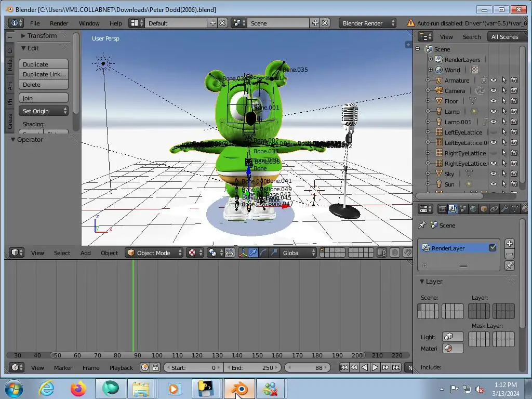Hide the Floor object via eye icon
This screenshot has width=532, height=399.
pos(494,101)
